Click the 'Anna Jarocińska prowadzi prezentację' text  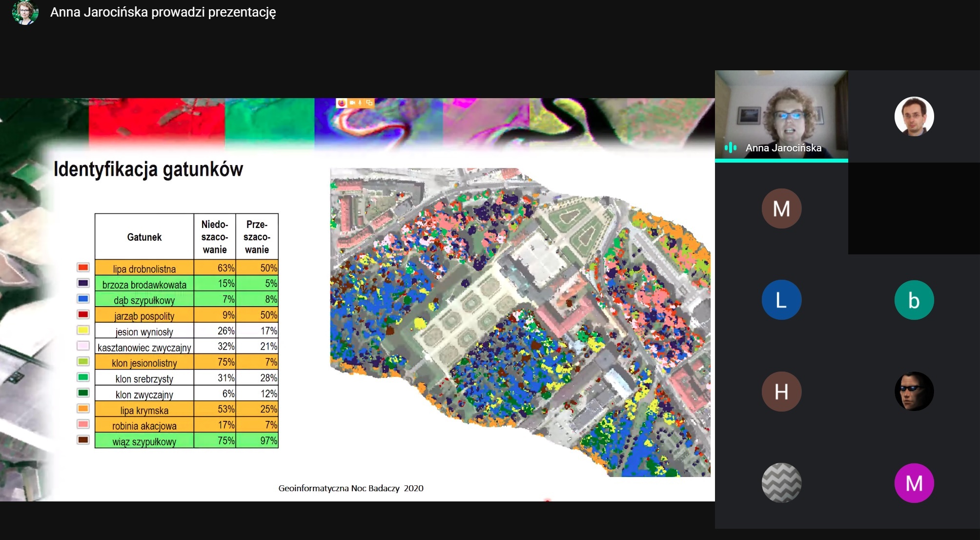163,12
